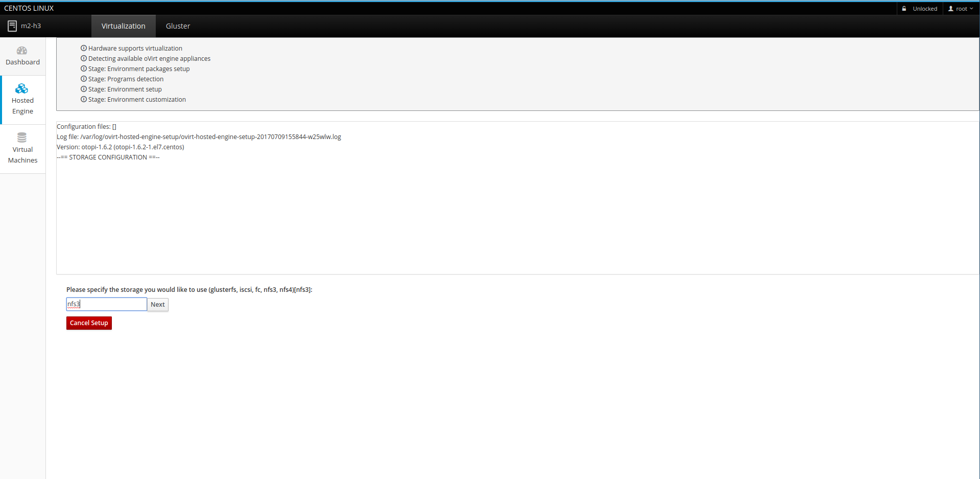Screen dimensions: 980x479
Task: Click the storage prompt label text
Action: click(x=189, y=290)
